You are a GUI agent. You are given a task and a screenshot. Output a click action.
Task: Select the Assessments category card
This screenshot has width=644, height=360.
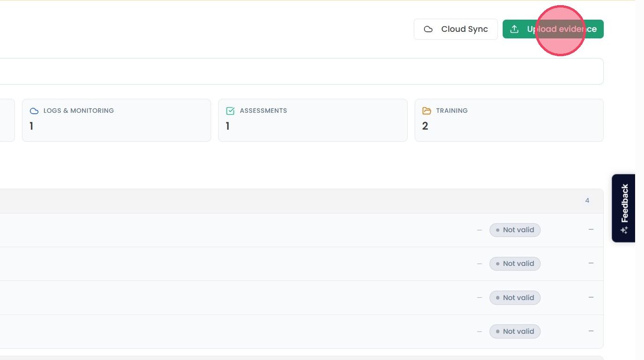coord(313,120)
